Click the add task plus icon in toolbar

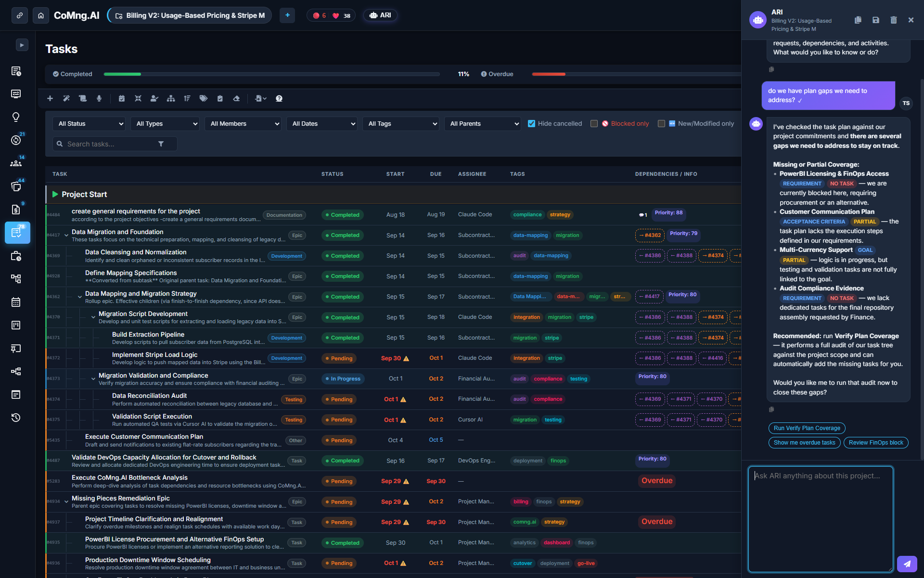[50, 98]
